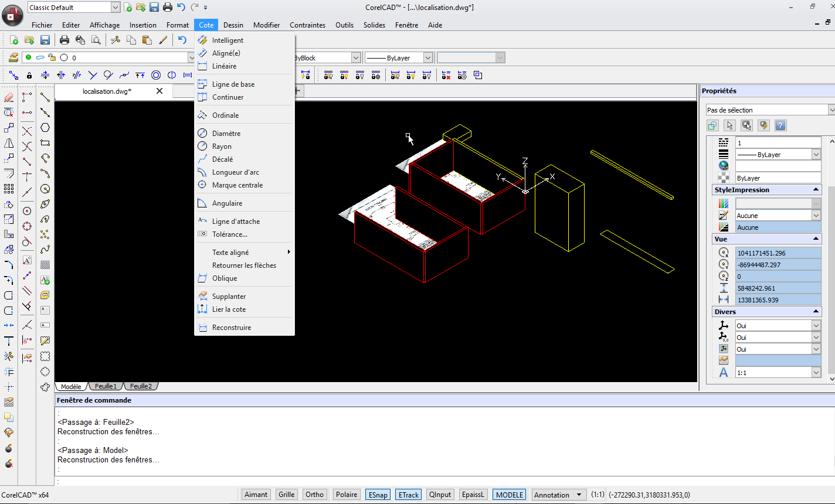The image size is (835, 504).
Task: Select the Diamètre dimension tool
Action: (226, 134)
